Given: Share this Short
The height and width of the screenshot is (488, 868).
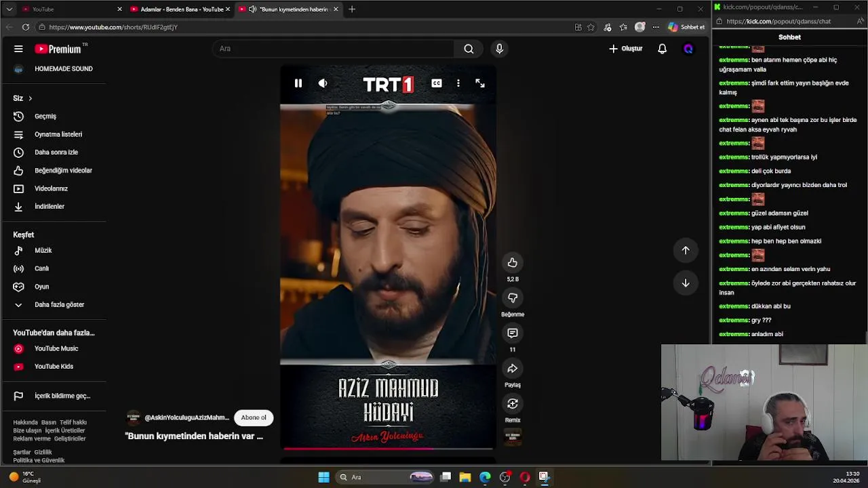Looking at the screenshot, I should coord(513,369).
